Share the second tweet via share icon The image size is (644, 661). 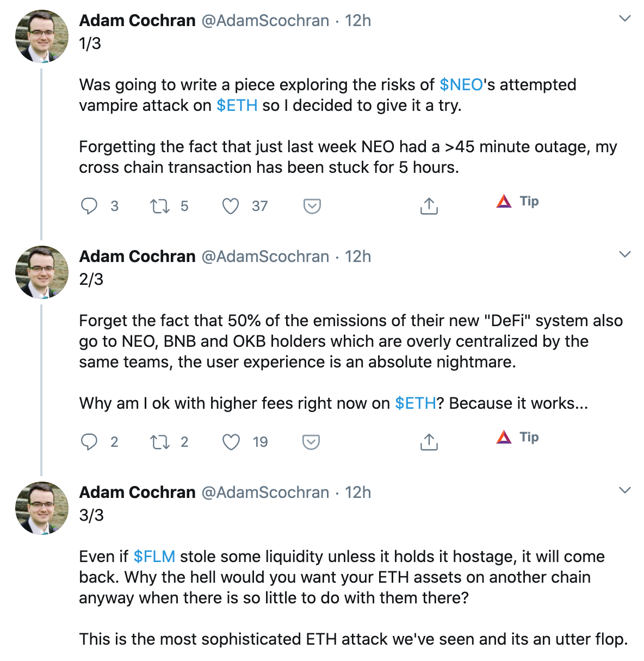[x=429, y=442]
